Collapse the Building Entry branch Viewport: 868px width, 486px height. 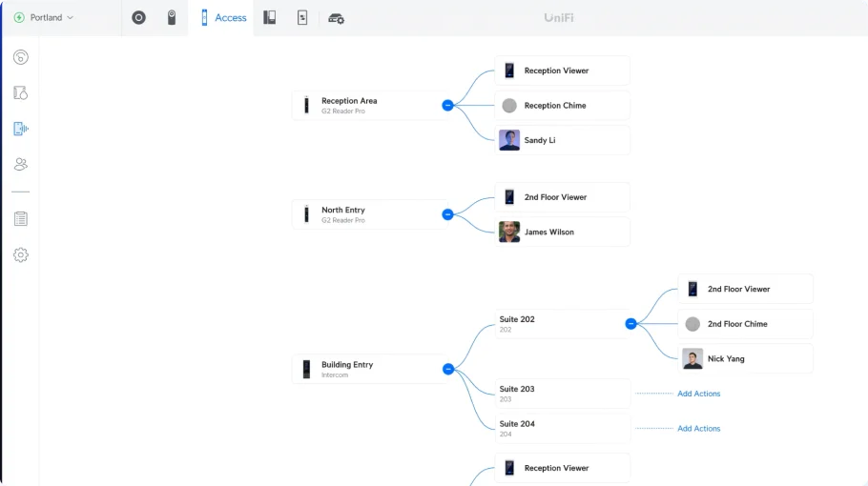click(448, 369)
